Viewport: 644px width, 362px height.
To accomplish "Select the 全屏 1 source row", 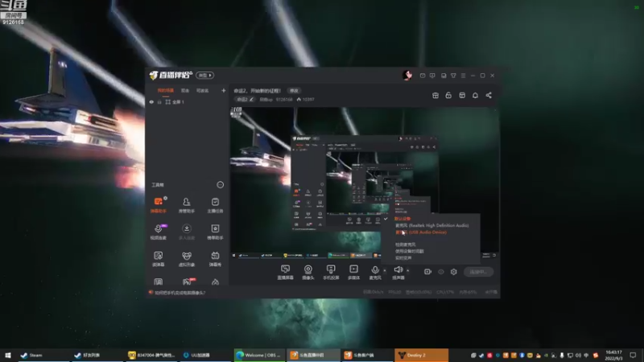I will 188,102.
